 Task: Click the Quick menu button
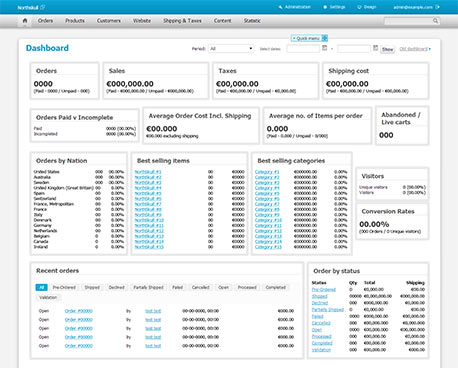click(309, 38)
